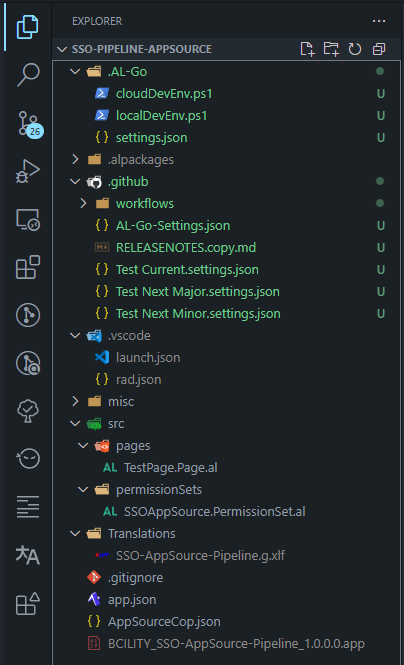
Task: Open the translation tool icon
Action: 28,555
